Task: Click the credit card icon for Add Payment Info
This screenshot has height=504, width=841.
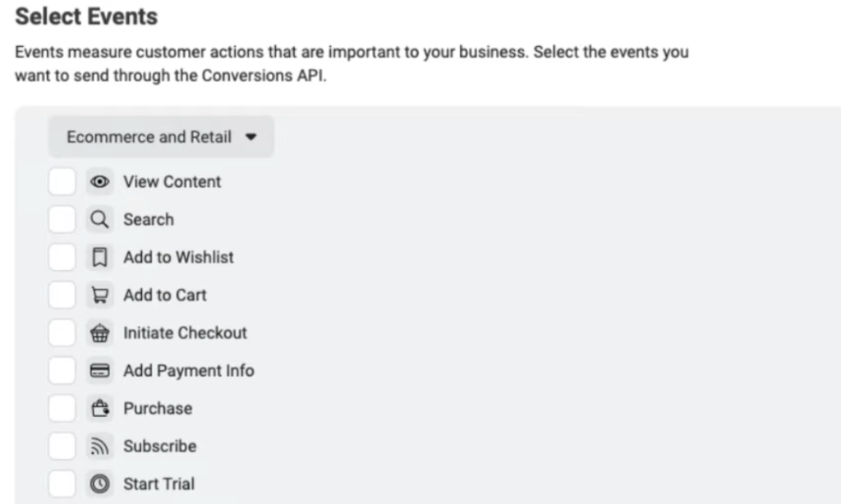Action: pos(99,371)
